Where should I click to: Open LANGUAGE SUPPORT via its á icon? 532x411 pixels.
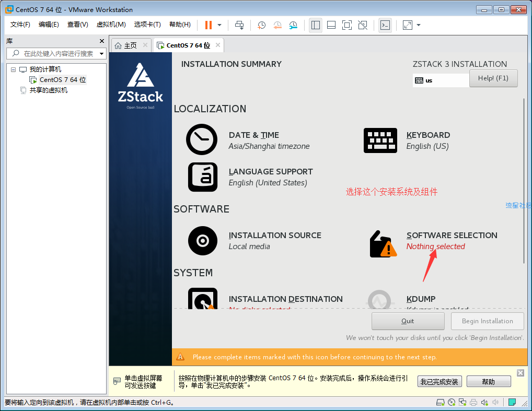(x=203, y=177)
